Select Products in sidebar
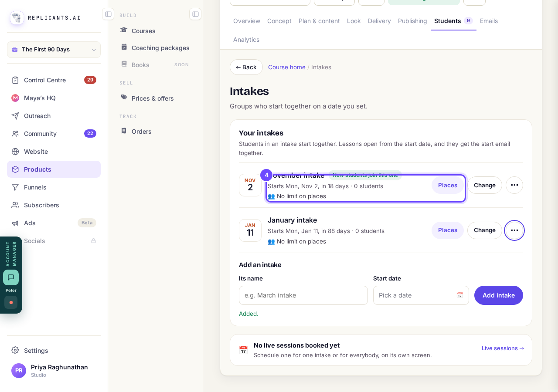This screenshot has height=392, width=558. (x=54, y=169)
